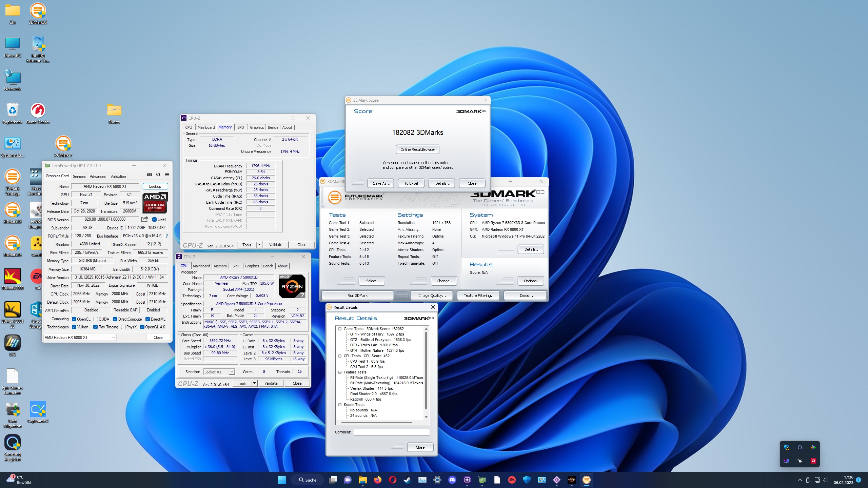Show hidden tray icons chevron

click(800, 480)
